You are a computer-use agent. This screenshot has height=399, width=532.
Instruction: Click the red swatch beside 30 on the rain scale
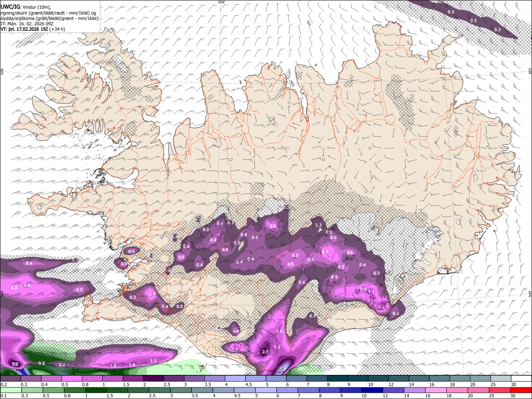pos(521,390)
